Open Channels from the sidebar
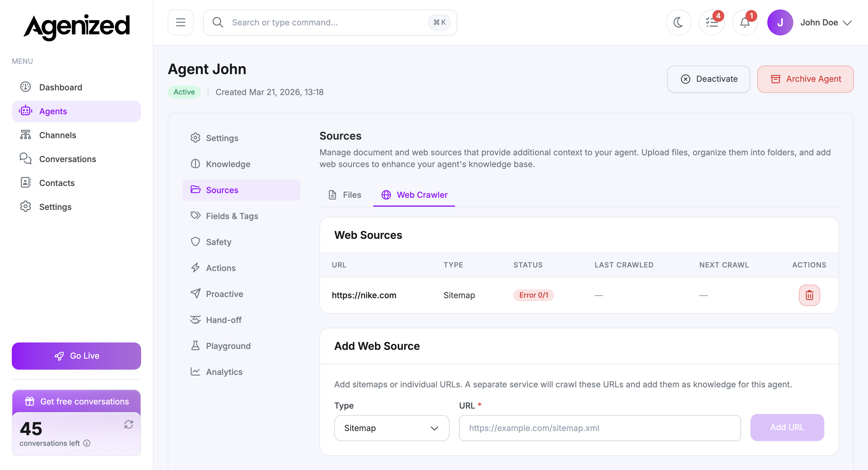 pos(57,135)
